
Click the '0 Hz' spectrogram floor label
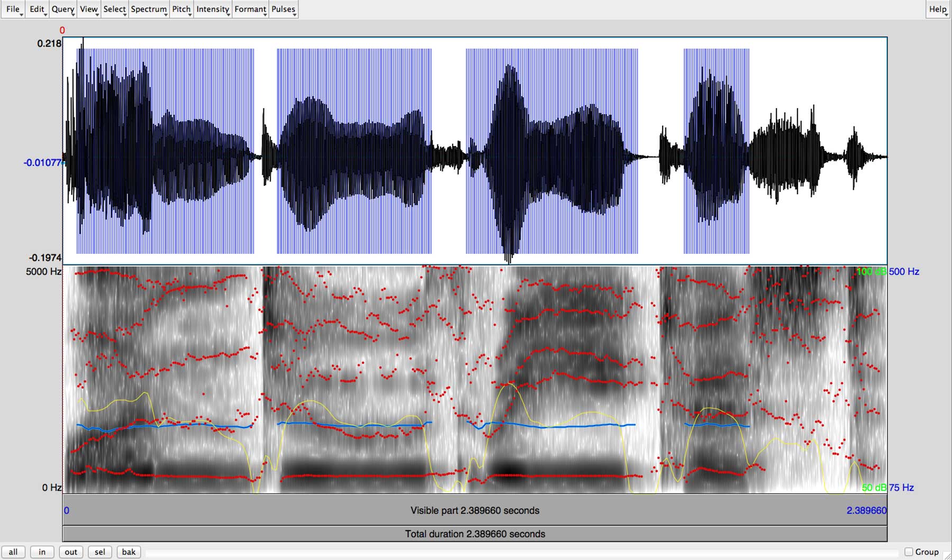[52, 488]
